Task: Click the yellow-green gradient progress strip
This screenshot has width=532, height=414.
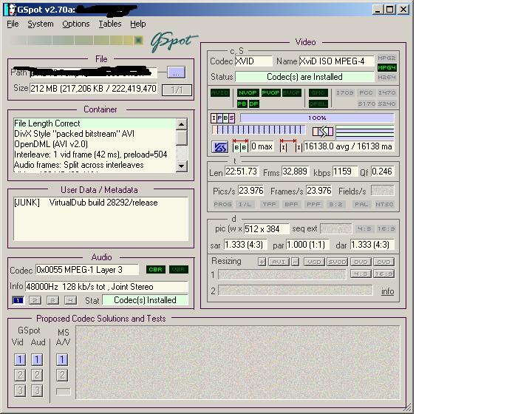Action: (76, 41)
